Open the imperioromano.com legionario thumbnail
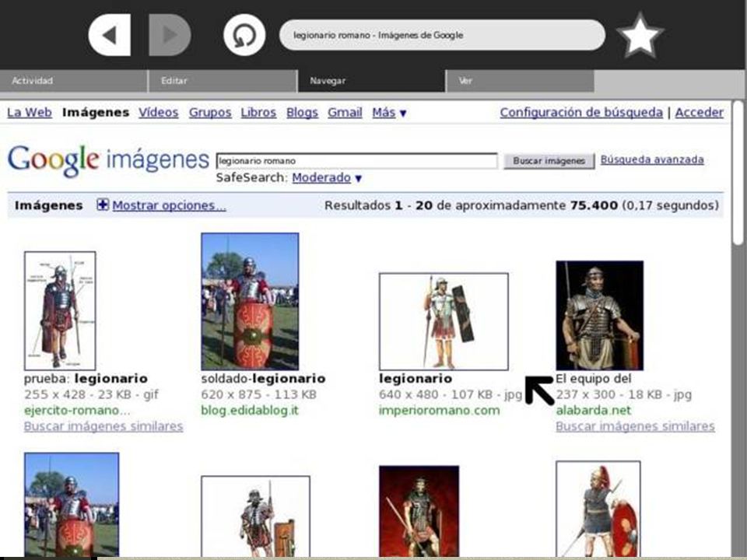This screenshot has height=560, width=747. (444, 321)
